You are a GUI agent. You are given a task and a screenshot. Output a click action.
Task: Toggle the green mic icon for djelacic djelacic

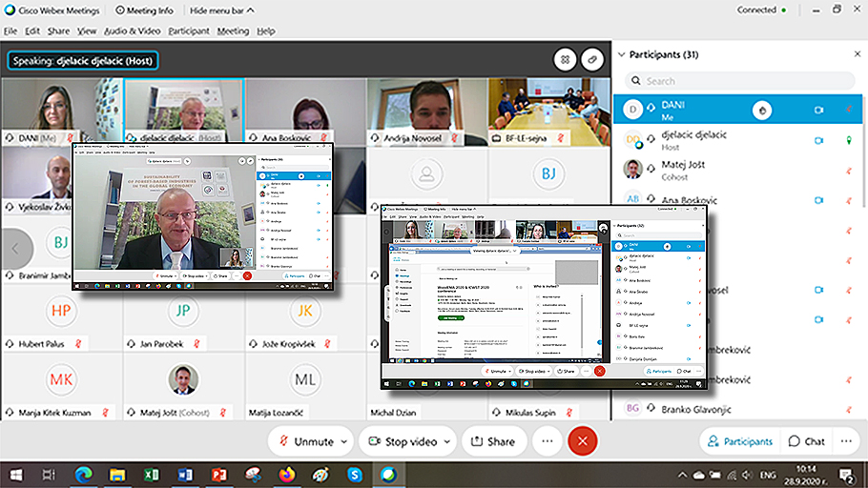coord(849,140)
